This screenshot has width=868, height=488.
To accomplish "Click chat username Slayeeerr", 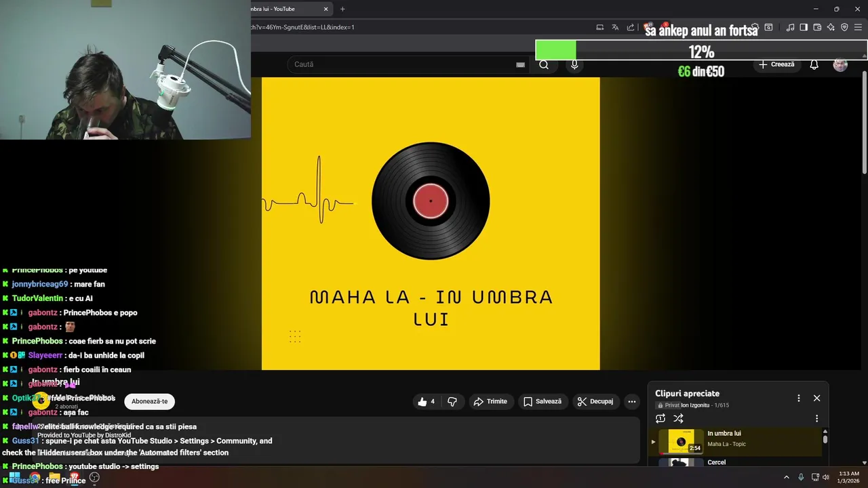I will [x=45, y=355].
